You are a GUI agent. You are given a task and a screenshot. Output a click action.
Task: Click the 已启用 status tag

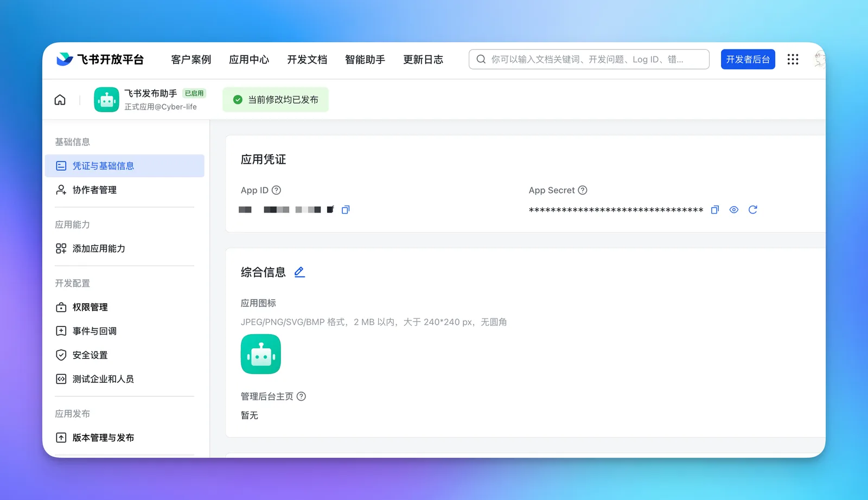pyautogui.click(x=194, y=93)
